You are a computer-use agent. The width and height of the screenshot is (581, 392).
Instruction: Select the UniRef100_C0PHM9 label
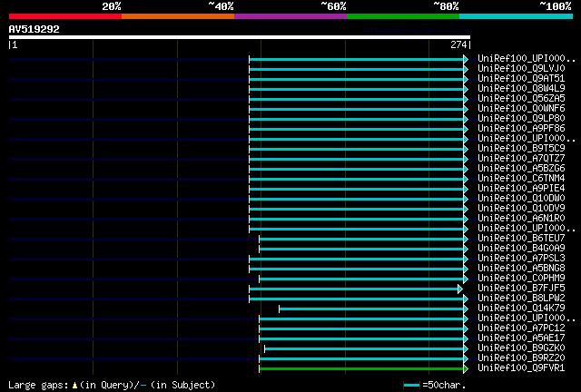(521, 279)
